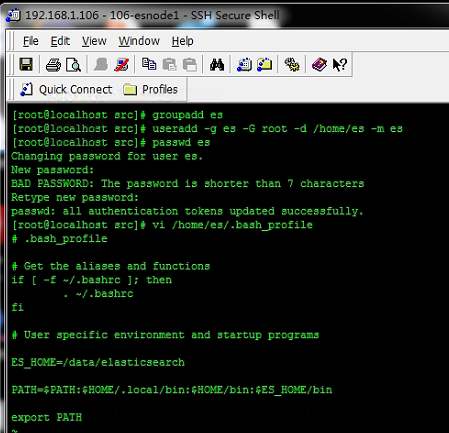This screenshot has height=433, width=449.
Task: Click the '. ~/.bashrc' source line
Action: click(x=98, y=293)
